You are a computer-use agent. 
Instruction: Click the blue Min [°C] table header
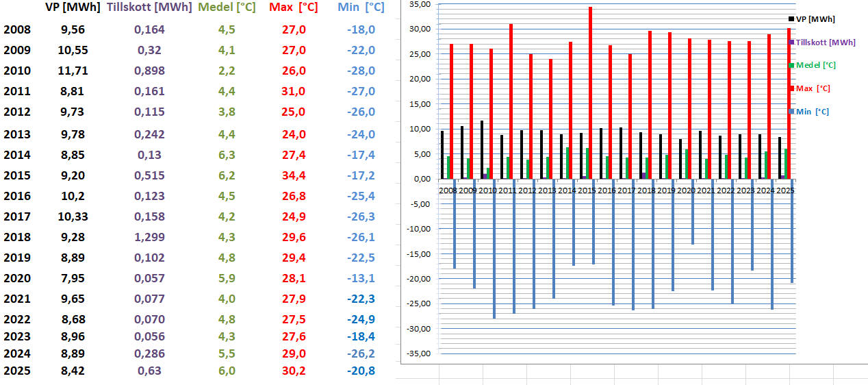click(361, 8)
